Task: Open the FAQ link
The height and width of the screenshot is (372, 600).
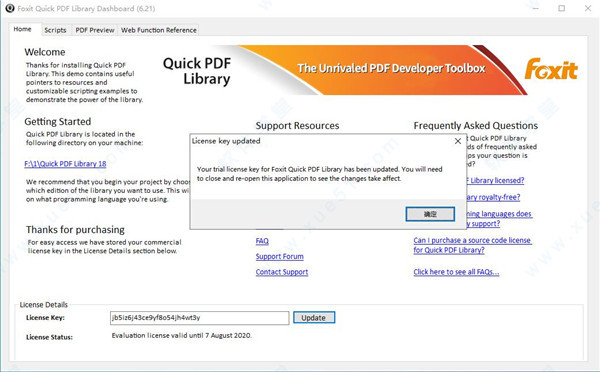Action: (262, 241)
